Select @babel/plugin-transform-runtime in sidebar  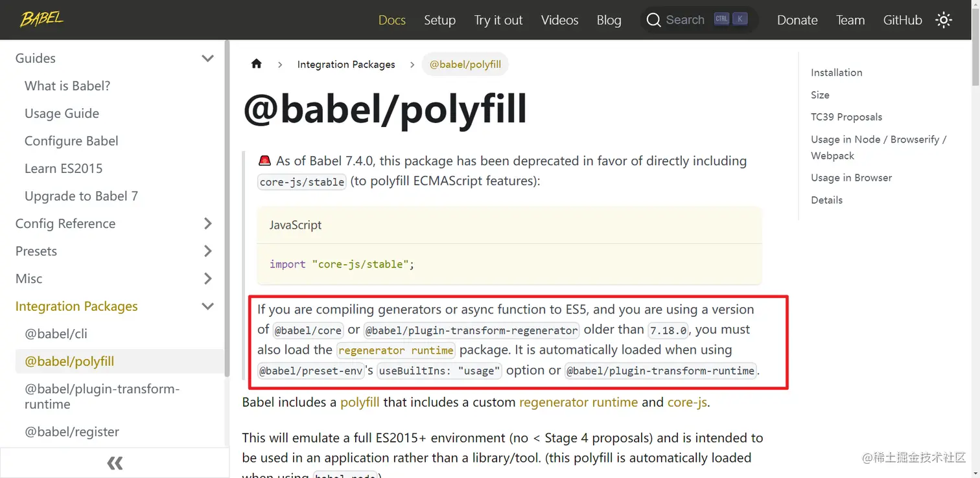[x=102, y=396]
